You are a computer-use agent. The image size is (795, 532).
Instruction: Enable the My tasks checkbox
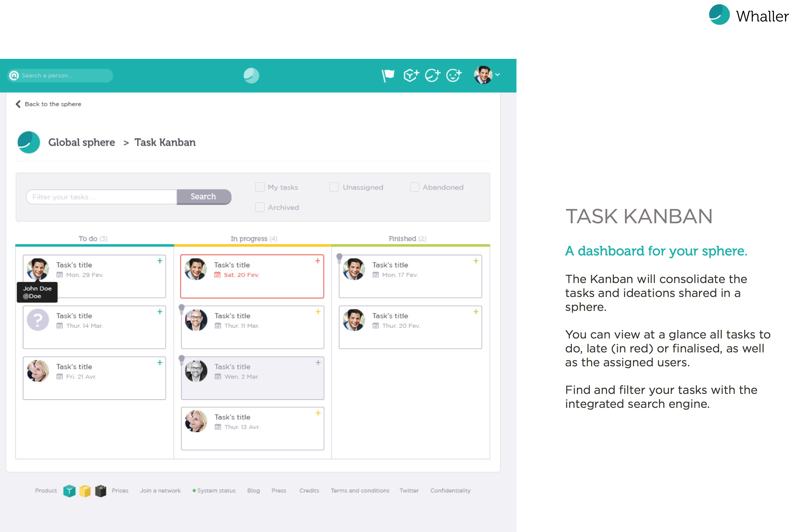(260, 187)
